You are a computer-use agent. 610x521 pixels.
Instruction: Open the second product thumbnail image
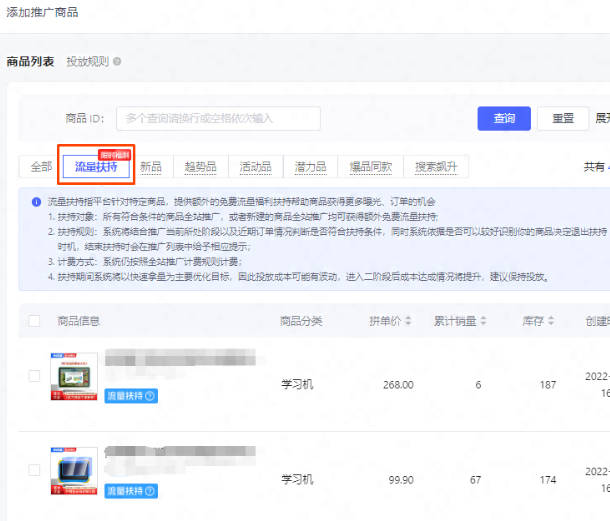pos(74,471)
